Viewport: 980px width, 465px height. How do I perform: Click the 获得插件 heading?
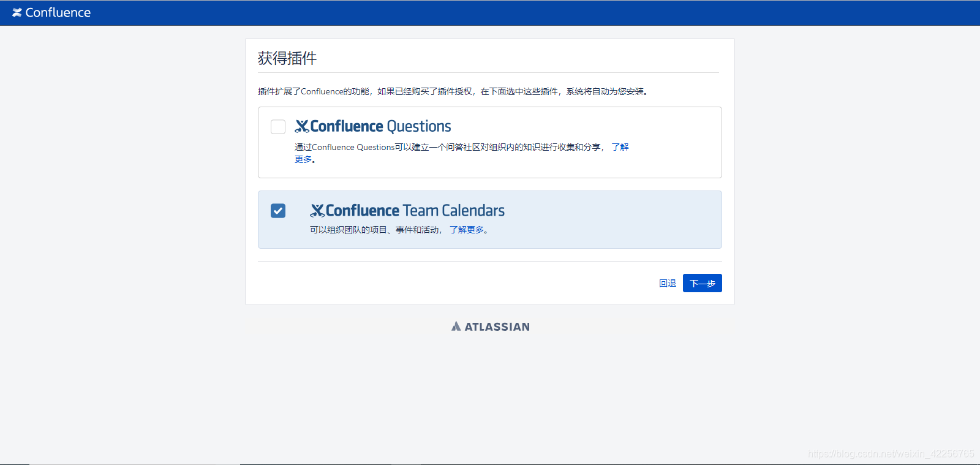pyautogui.click(x=287, y=58)
